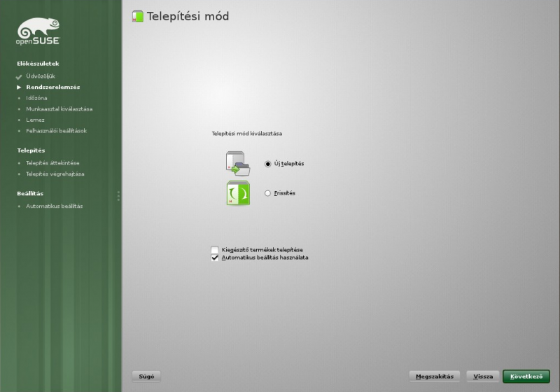Click the sidebar splitter handle dots
This screenshot has height=392, width=560.
click(118, 196)
